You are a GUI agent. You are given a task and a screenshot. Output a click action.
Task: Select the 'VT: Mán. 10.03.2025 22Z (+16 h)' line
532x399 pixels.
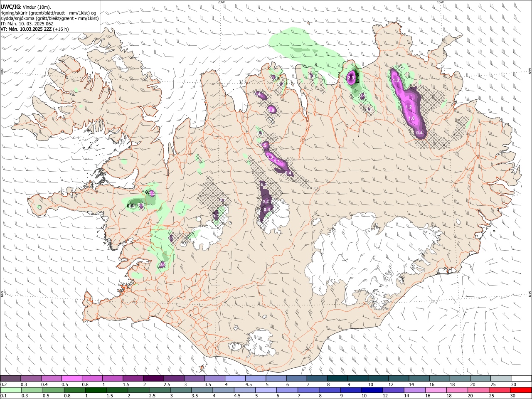(x=34, y=29)
